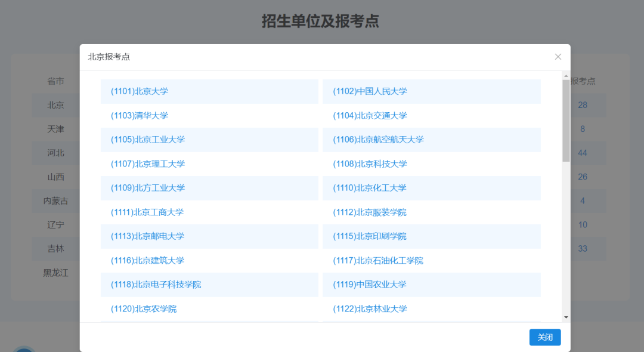Viewport: 644px width, 352px height.
Task: Choose (1113)北京邮电大学
Action: pos(147,236)
